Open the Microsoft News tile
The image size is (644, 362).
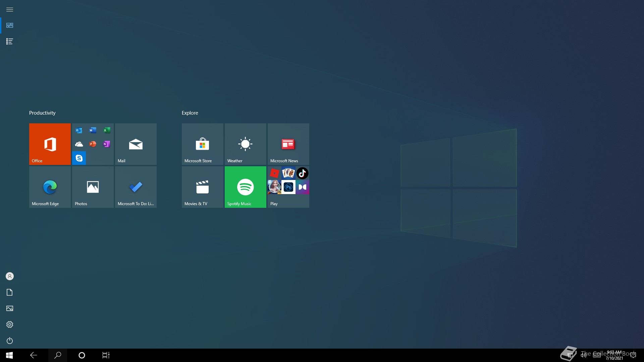(288, 144)
